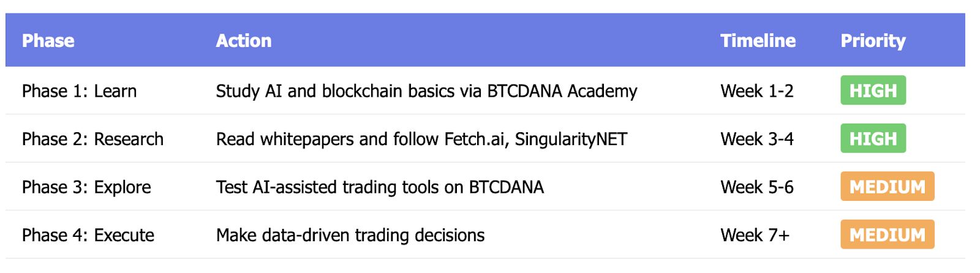Click "Make data-driven trading decisions" text
Screen dimensions: 980x273
pos(350,236)
